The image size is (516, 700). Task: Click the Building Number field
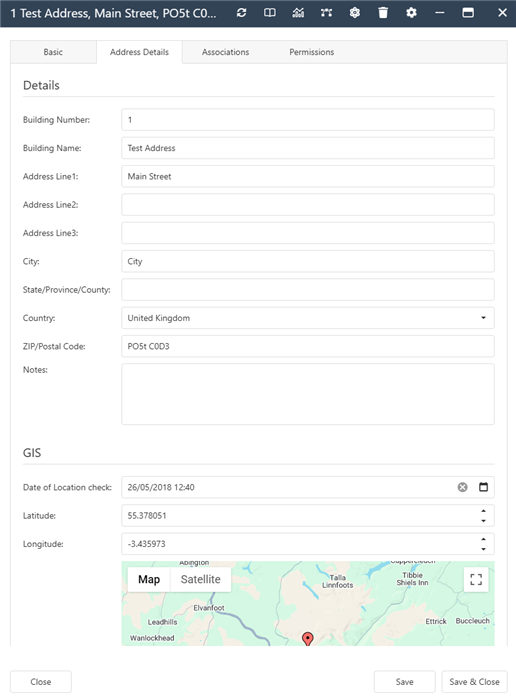click(x=308, y=120)
